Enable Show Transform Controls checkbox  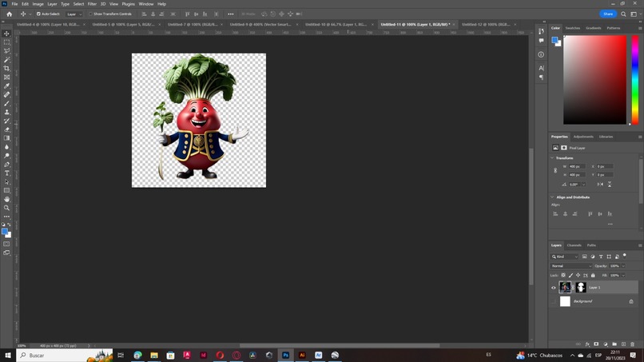(91, 14)
